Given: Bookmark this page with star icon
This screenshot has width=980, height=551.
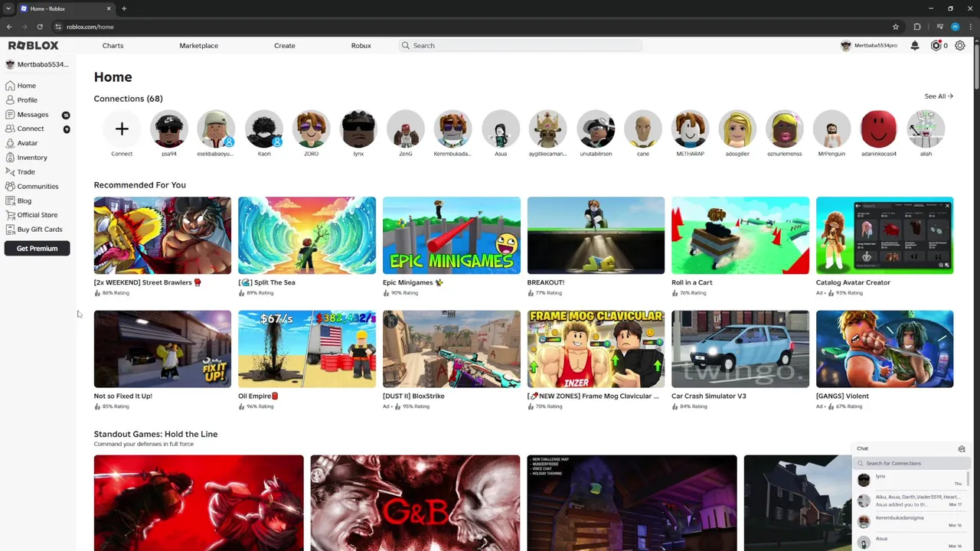Looking at the screenshot, I should (896, 27).
